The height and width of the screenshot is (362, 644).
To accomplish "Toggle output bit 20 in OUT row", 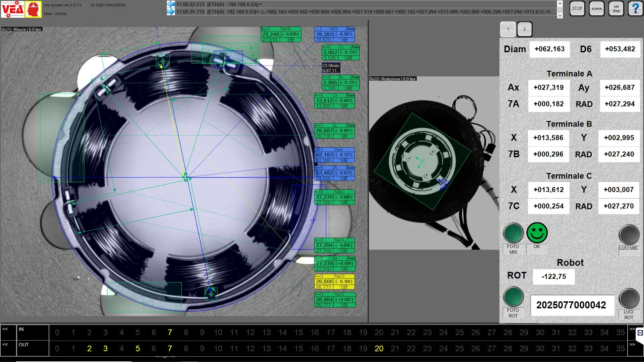I will click(x=379, y=349).
